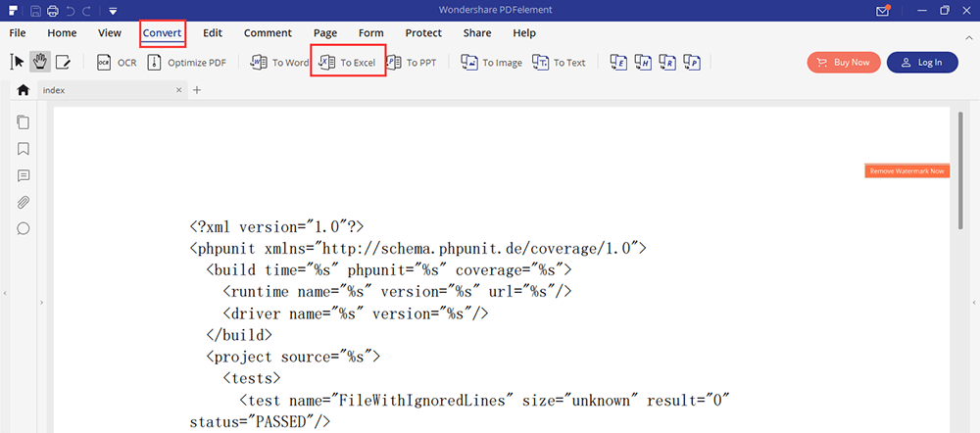Expand the quick access toolbar dropdown arrow
This screenshot has width=980, height=433.
[114, 11]
